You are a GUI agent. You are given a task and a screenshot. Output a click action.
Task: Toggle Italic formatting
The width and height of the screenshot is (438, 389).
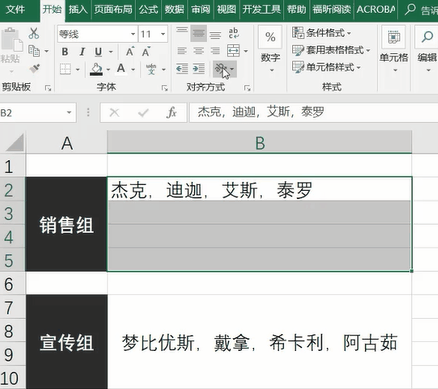click(x=82, y=52)
